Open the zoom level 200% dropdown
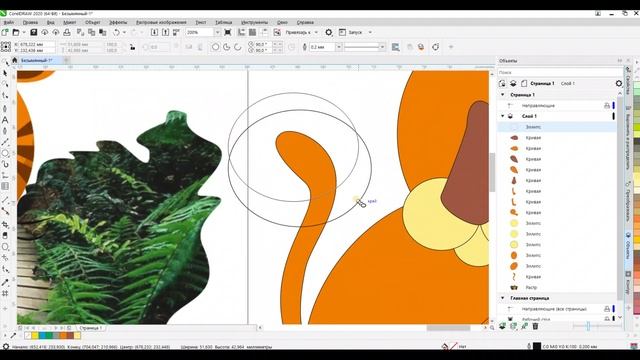640x360 pixels. [217, 32]
